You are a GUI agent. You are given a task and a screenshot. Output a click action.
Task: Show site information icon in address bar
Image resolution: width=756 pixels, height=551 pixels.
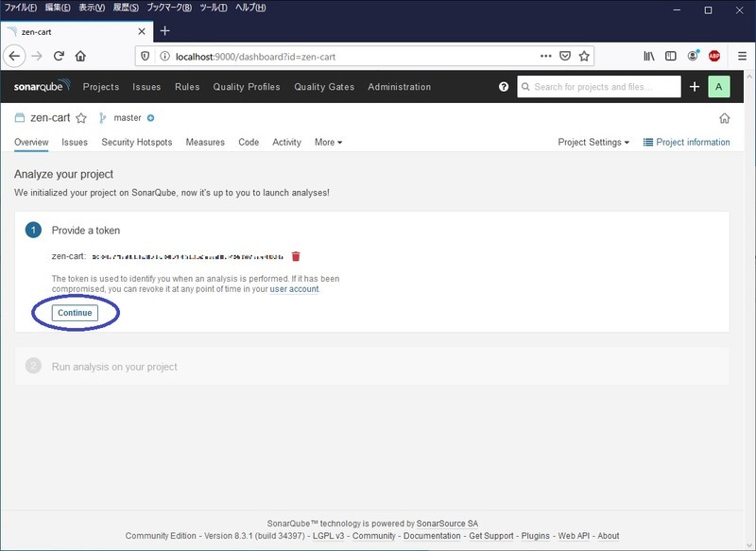click(x=164, y=57)
